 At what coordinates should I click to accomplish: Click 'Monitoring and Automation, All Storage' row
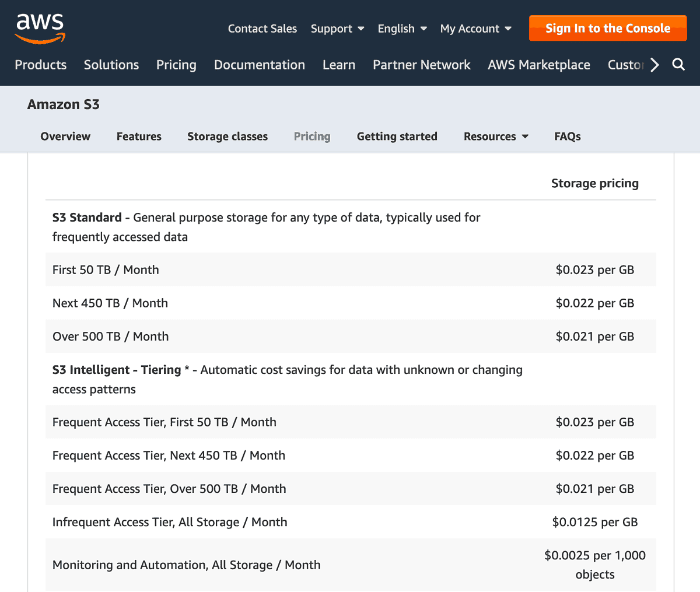click(351, 565)
